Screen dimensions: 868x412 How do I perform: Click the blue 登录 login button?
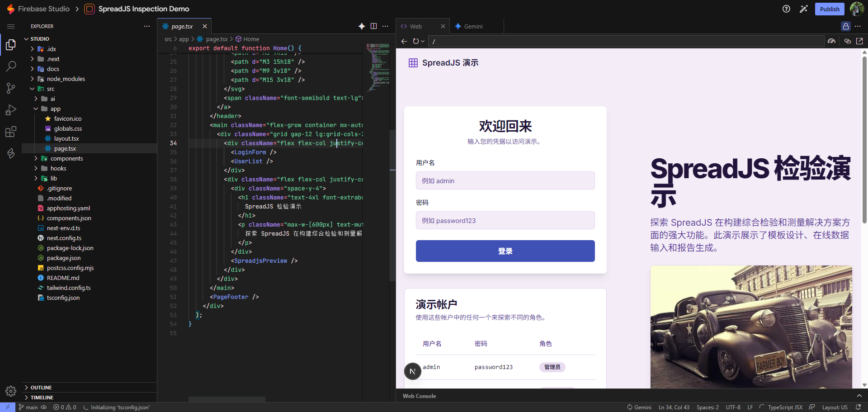pos(505,251)
